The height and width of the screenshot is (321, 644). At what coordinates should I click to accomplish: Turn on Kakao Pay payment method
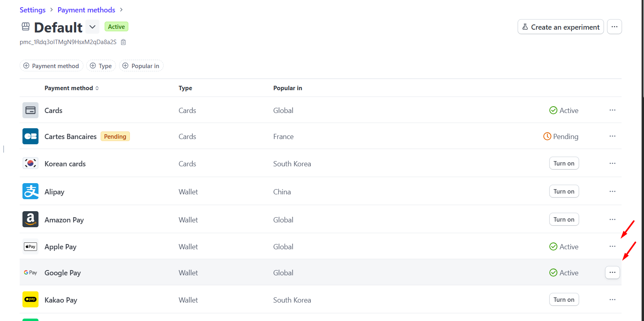point(564,300)
